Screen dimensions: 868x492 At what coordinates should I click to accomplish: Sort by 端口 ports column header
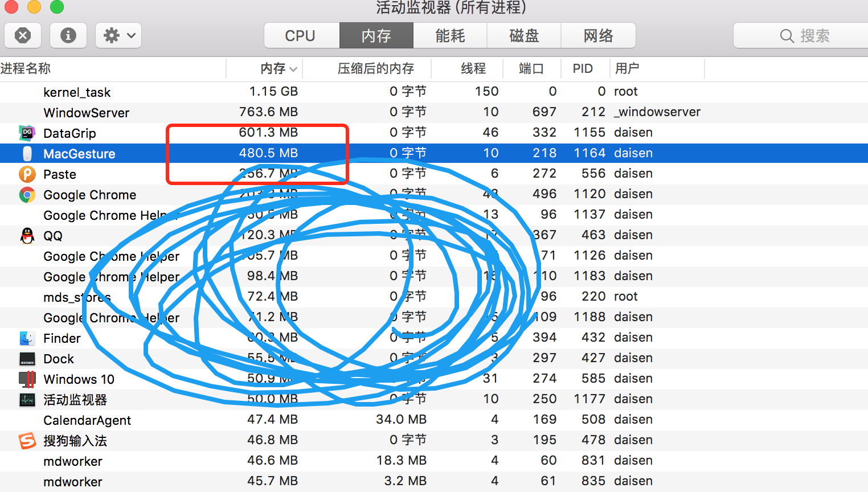pyautogui.click(x=532, y=68)
